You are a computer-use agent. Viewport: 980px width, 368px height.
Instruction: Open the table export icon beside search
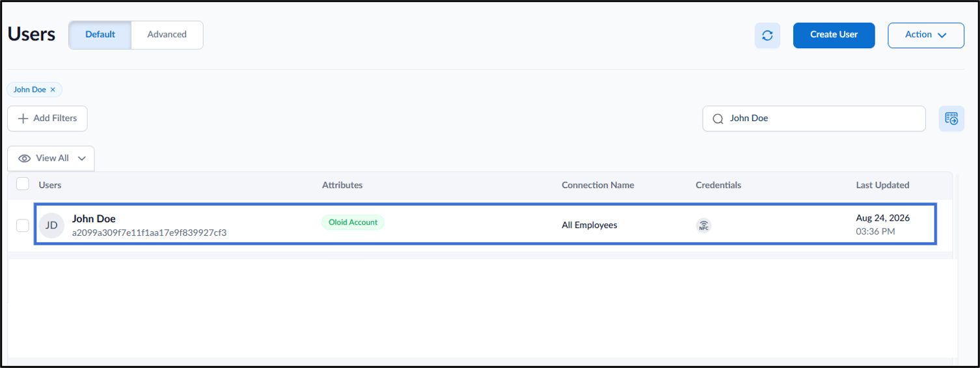(x=951, y=119)
